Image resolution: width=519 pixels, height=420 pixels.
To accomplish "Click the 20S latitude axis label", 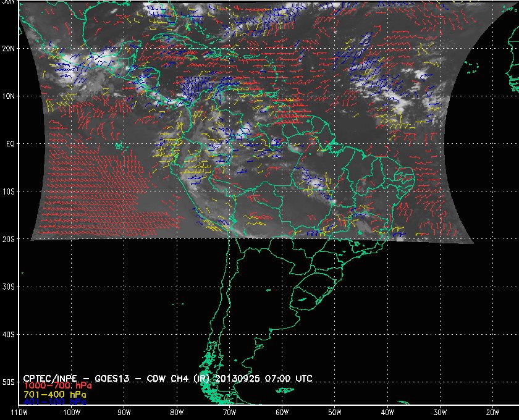I will [7, 239].
